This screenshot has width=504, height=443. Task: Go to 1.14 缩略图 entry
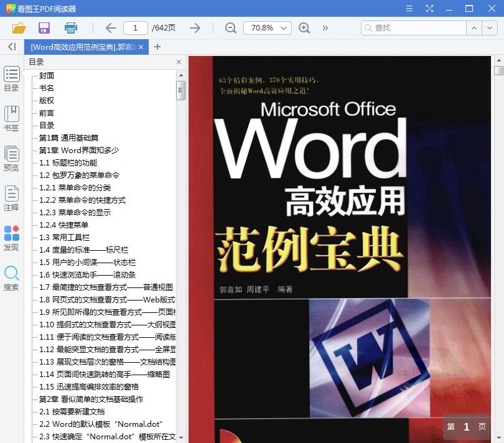105,375
